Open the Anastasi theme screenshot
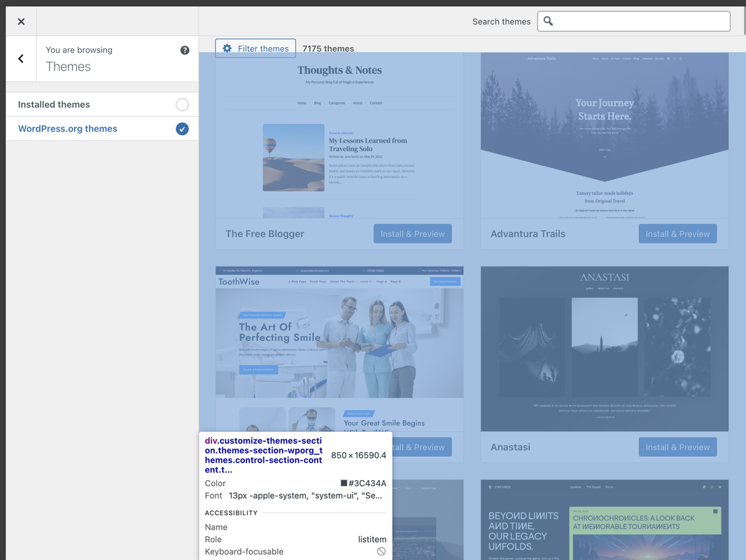 coord(604,349)
